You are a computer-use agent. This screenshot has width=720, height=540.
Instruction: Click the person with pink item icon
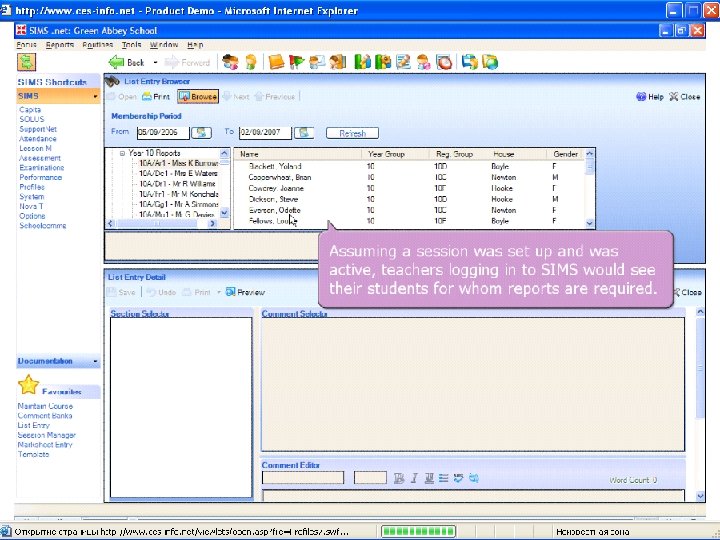[x=423, y=62]
